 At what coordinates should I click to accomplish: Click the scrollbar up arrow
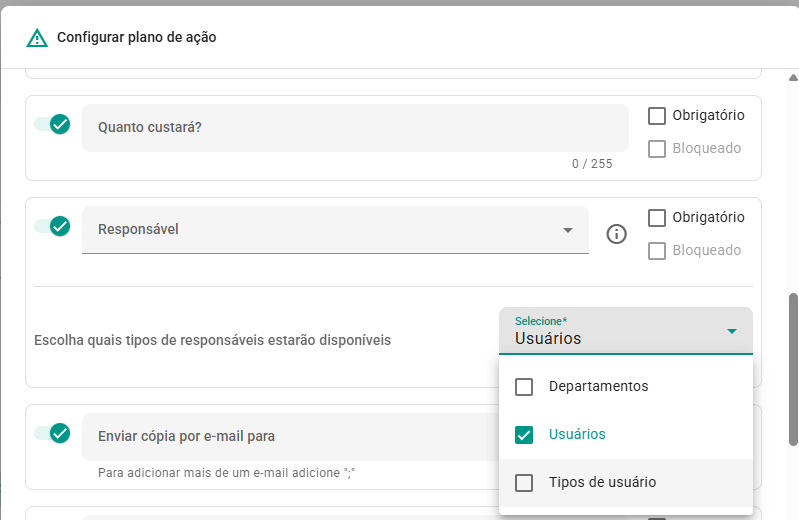[793, 77]
